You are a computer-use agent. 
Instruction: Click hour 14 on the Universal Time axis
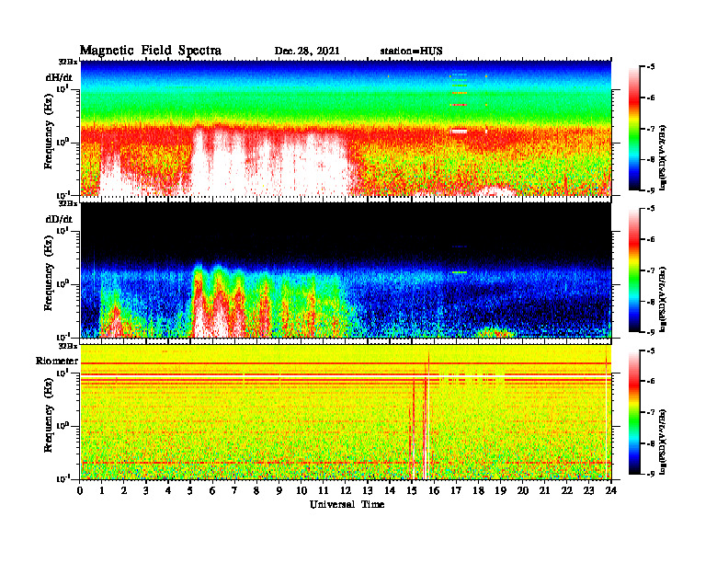[x=390, y=490]
